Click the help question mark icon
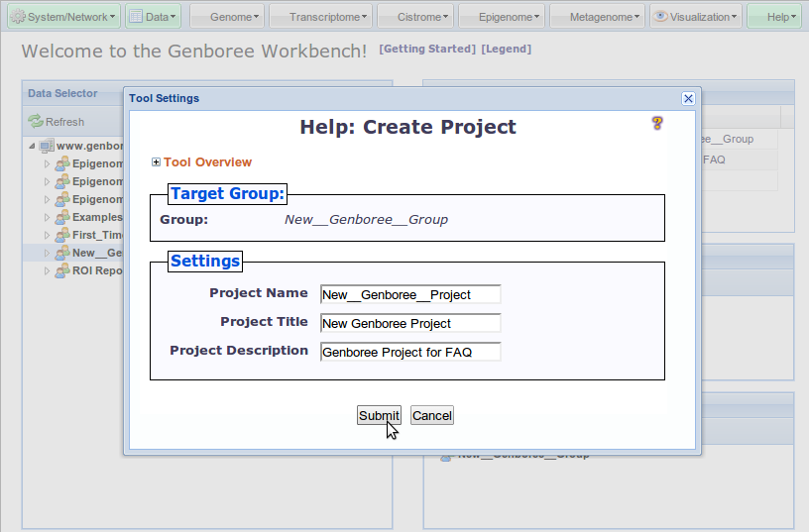Viewport: 809px width, 532px height. point(656,123)
